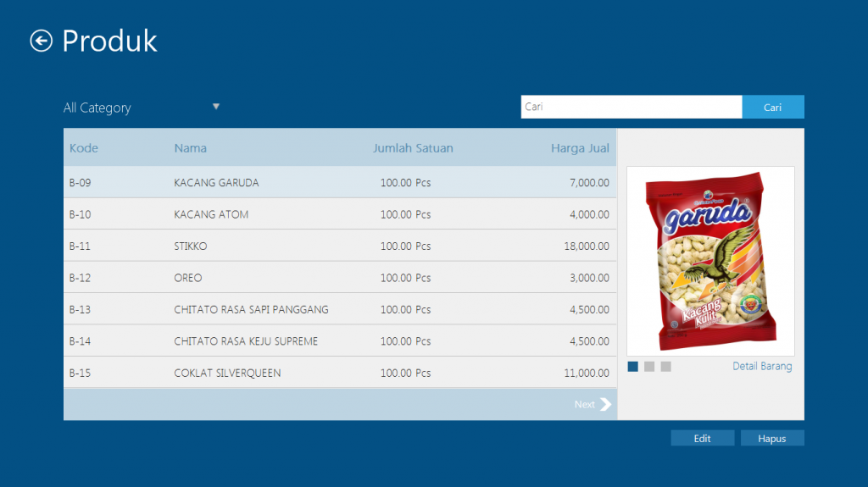The image size is (868, 487).
Task: Click the back arrow icon beside Produk
Action: click(x=41, y=41)
